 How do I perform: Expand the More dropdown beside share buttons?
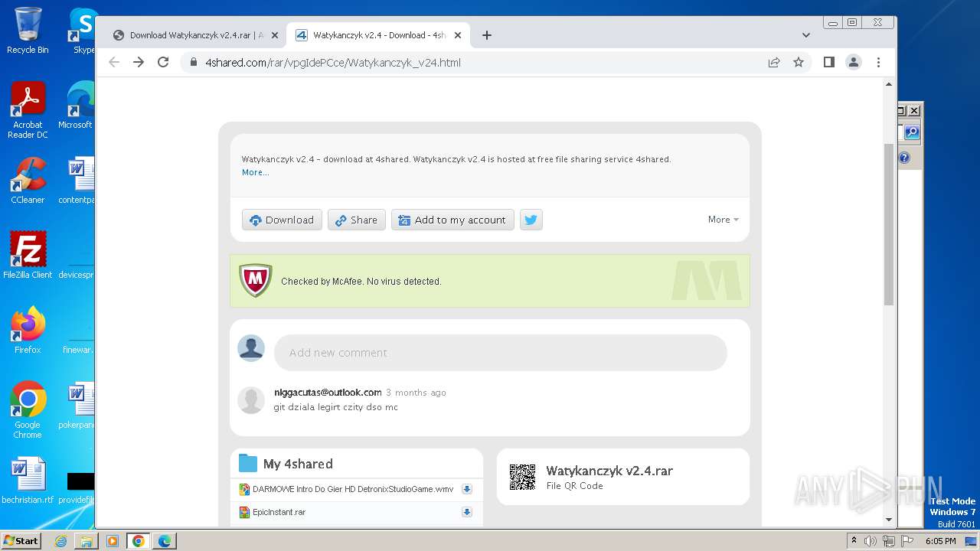(x=723, y=220)
